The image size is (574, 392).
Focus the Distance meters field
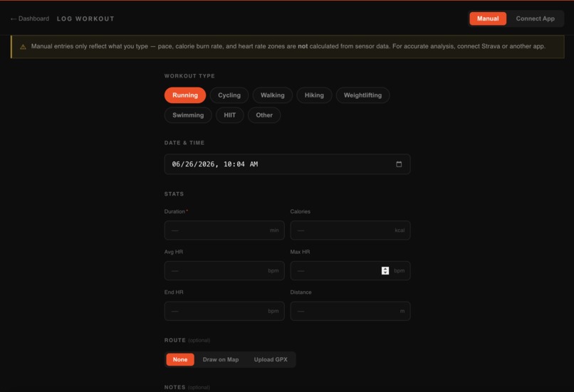(350, 311)
